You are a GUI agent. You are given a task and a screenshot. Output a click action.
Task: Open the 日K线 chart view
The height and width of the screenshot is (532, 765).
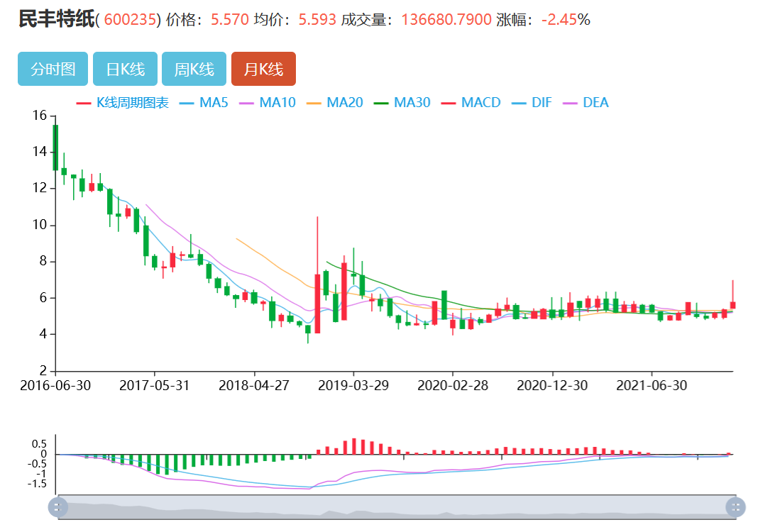tap(125, 69)
